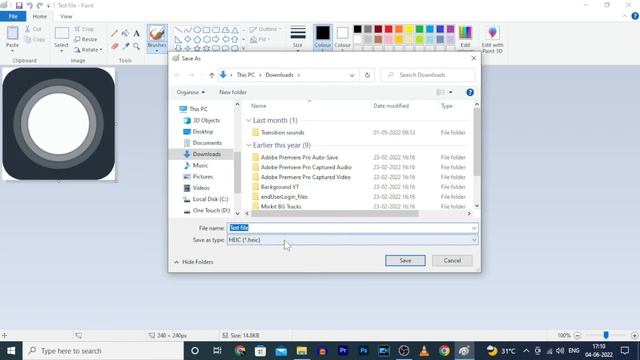Viewport: 640px width, 360px height.
Task: Select the Pencil tool in Paint
Action: click(115, 33)
